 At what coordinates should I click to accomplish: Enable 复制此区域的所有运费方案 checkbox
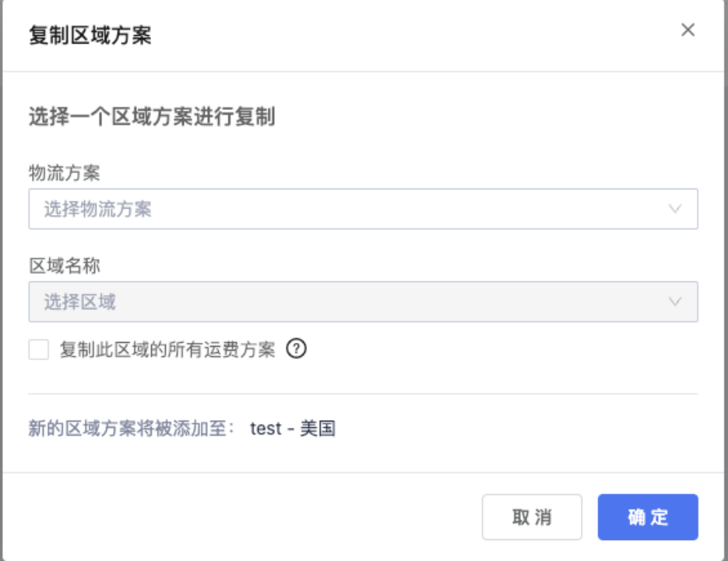tap(39, 349)
